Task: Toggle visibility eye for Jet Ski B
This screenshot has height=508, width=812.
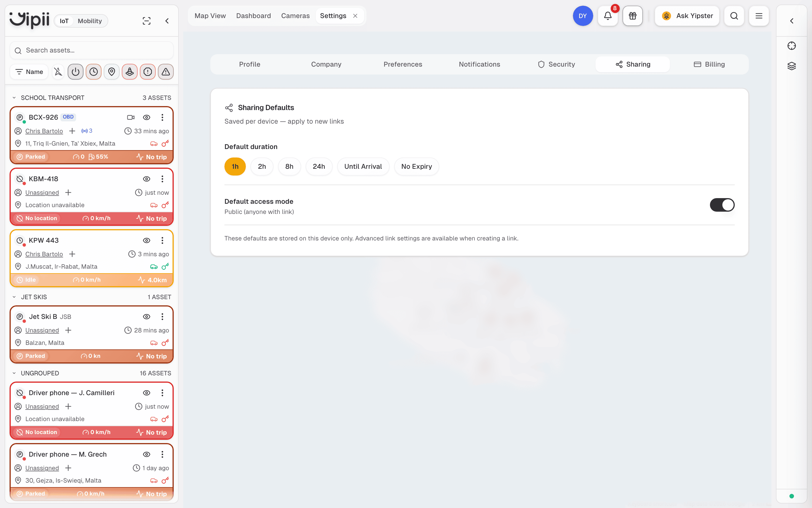Action: (147, 316)
